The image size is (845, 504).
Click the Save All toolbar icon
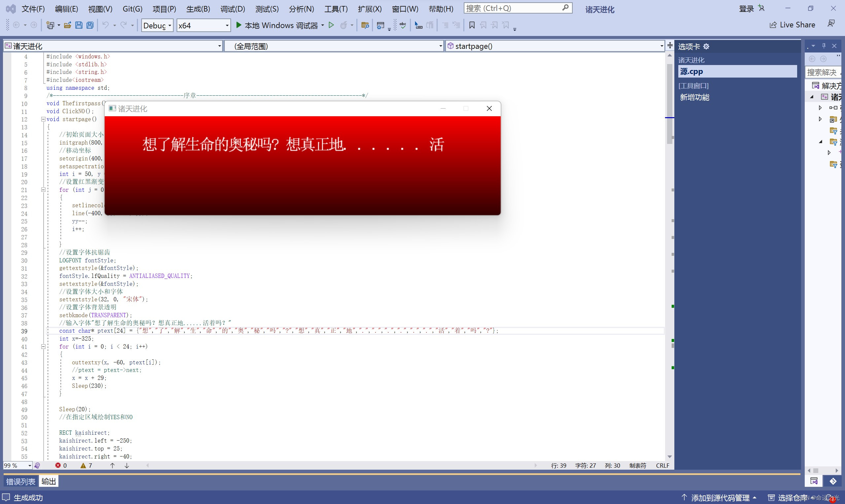pos(90,25)
